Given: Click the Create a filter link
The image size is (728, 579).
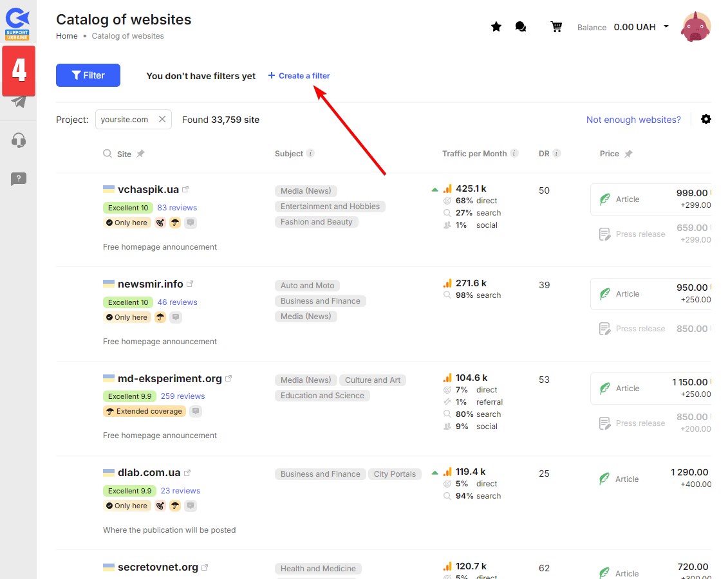Looking at the screenshot, I should 299,76.
